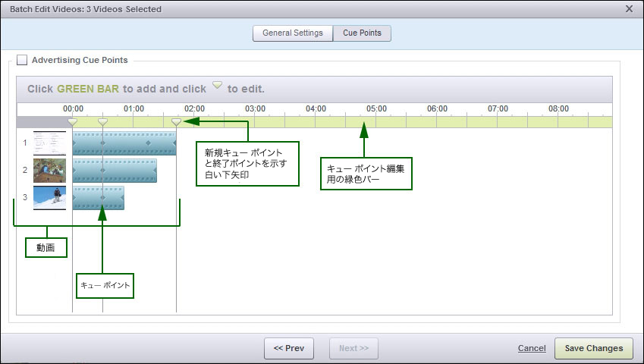This screenshot has height=364, width=644.
Task: Click the Next button
Action: click(353, 348)
